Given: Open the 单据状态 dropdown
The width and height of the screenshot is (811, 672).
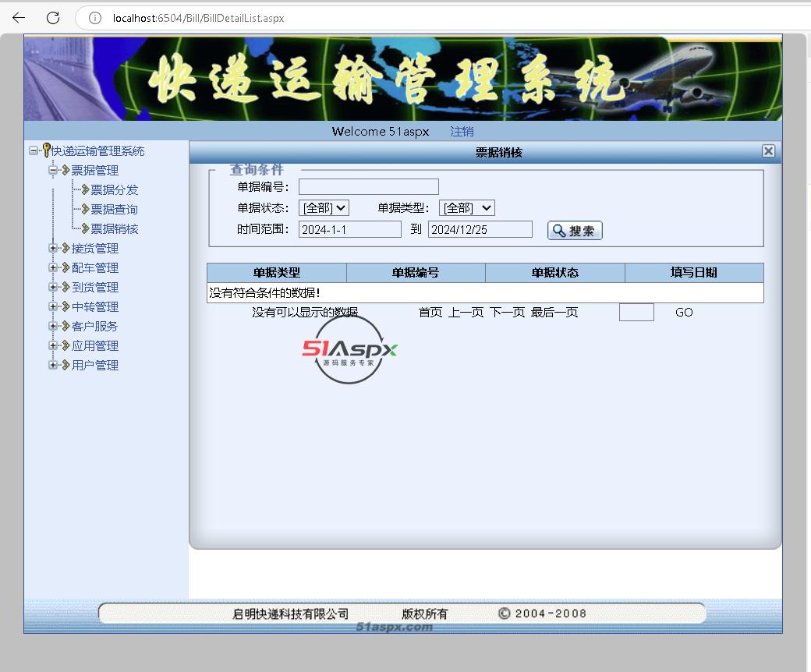Looking at the screenshot, I should click(324, 208).
